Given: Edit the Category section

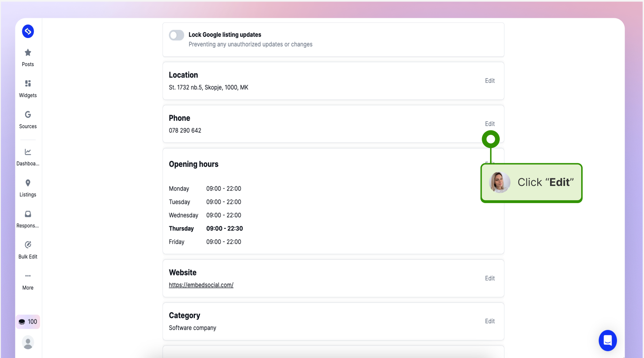Looking at the screenshot, I should (490, 321).
